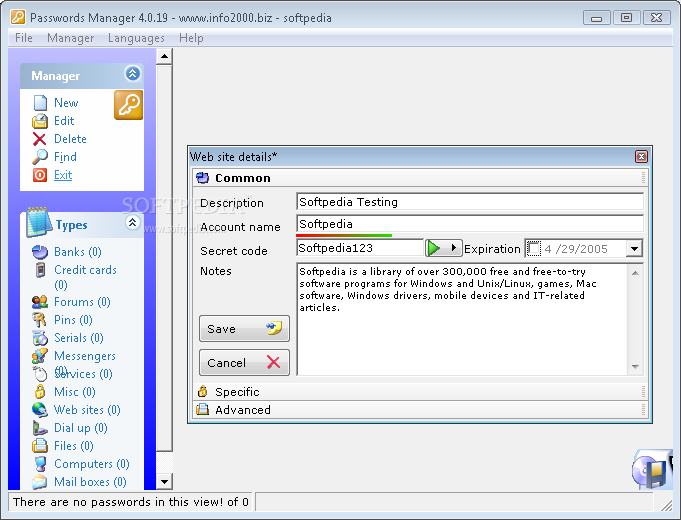This screenshot has width=681, height=520.
Task: Click the orange key logo icon
Action: coord(129,105)
